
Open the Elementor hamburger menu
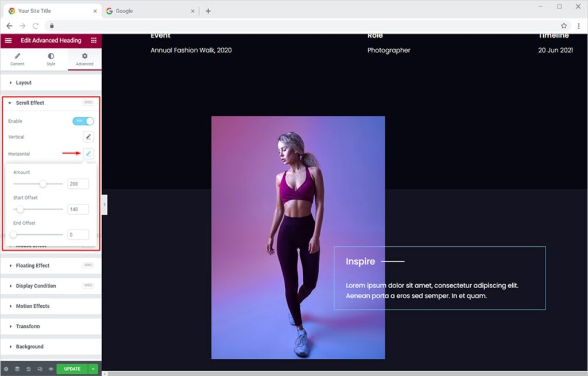[x=8, y=41]
